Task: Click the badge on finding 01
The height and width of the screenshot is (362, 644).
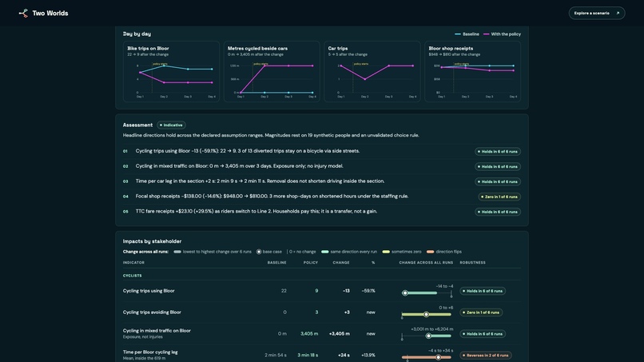Action: coord(498,152)
